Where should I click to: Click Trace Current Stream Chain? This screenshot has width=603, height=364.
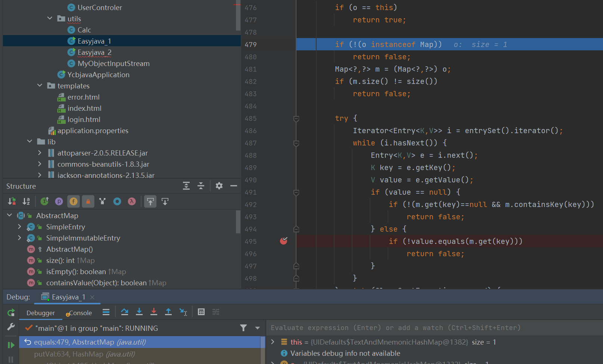(216, 312)
